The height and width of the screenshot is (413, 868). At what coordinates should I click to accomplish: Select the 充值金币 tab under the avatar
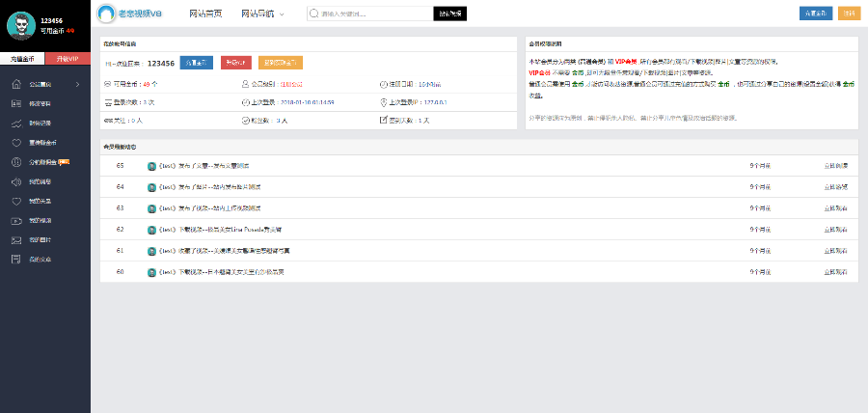pos(23,59)
